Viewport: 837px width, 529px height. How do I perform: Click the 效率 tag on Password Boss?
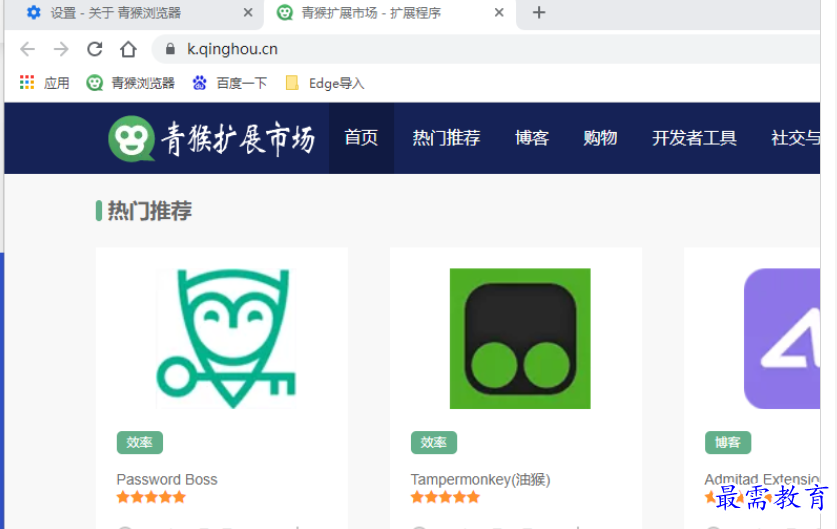pos(139,443)
